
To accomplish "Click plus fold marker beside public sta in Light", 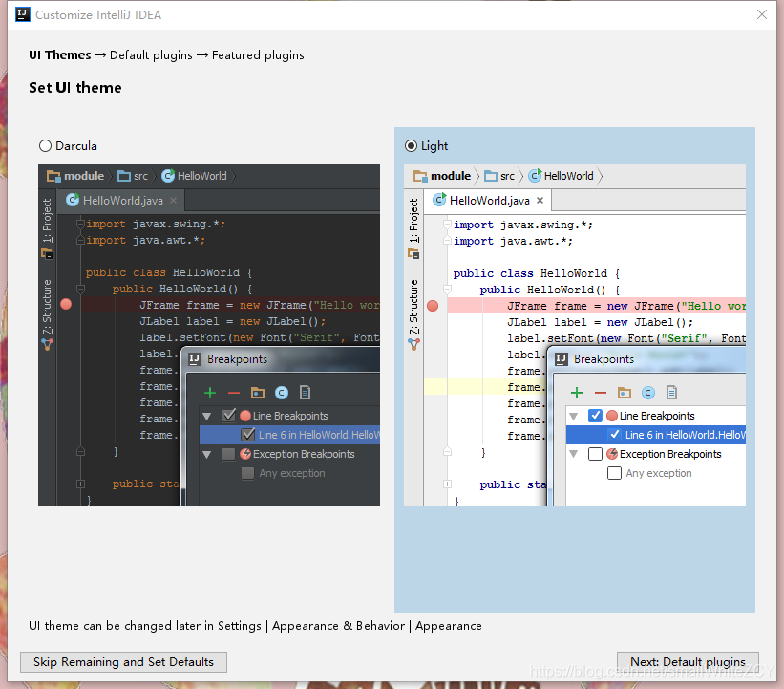I will click(x=447, y=484).
